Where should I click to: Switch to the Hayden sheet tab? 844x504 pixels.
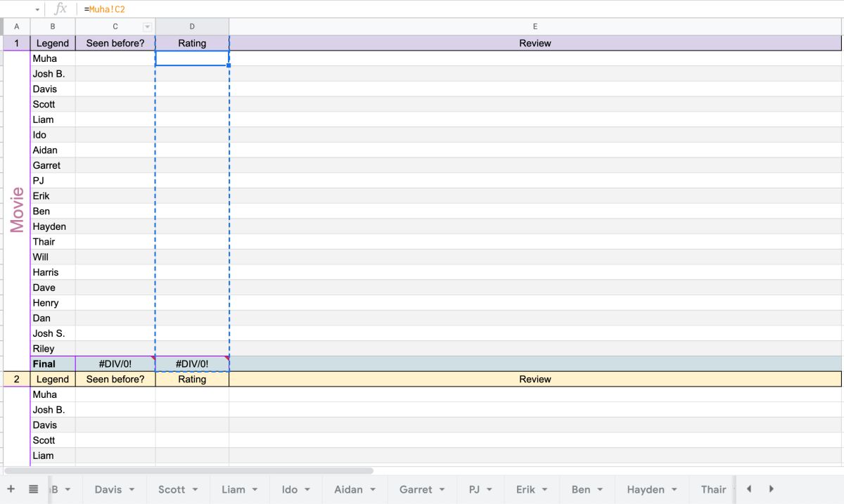click(646, 489)
